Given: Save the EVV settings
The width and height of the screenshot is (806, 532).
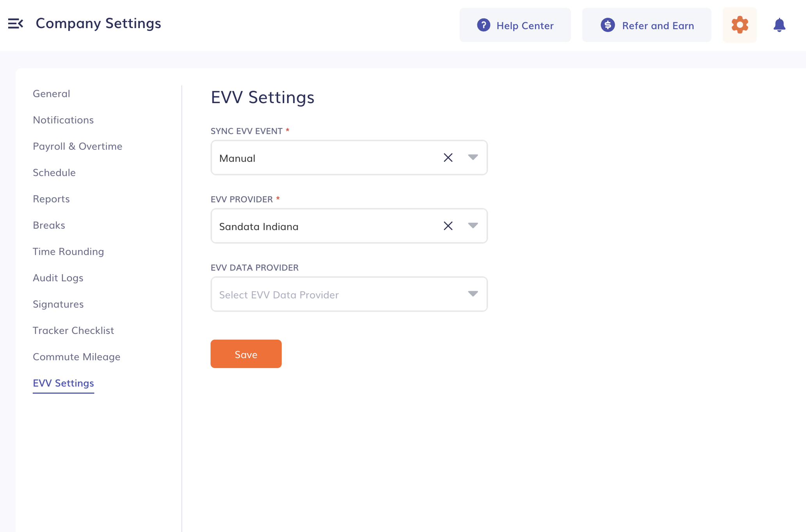Looking at the screenshot, I should 246,354.
